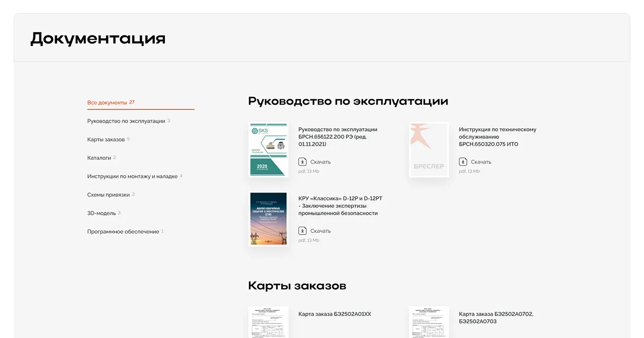Open Инструкция по техническому обслуживанию title link
644x338 pixels.
497,137
